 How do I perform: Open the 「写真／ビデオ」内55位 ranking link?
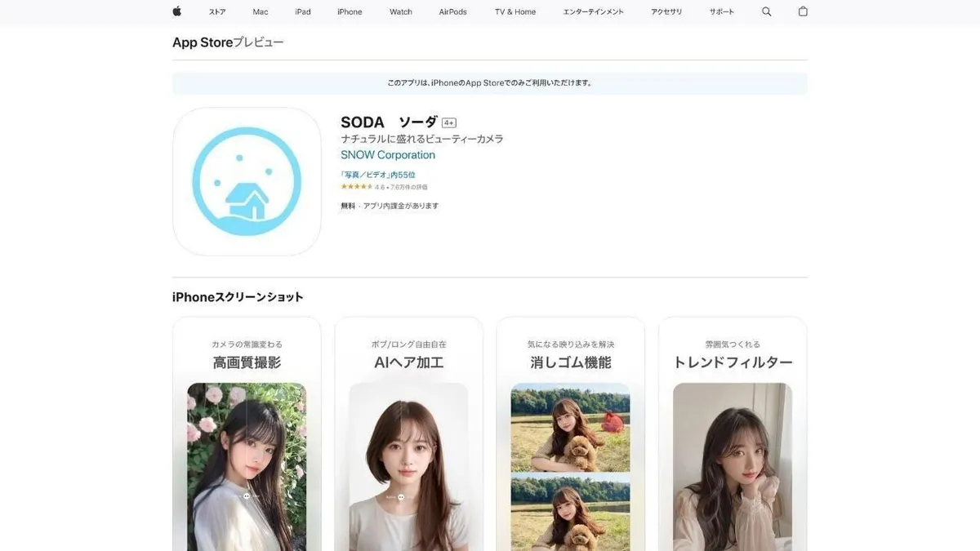tap(378, 175)
